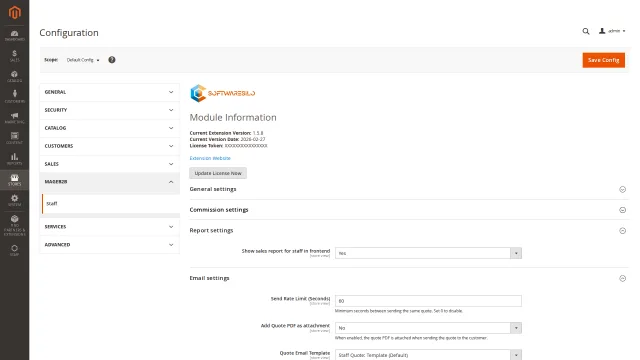Expand the Services configuration tab
The height and width of the screenshot is (360, 640).
click(x=109, y=227)
